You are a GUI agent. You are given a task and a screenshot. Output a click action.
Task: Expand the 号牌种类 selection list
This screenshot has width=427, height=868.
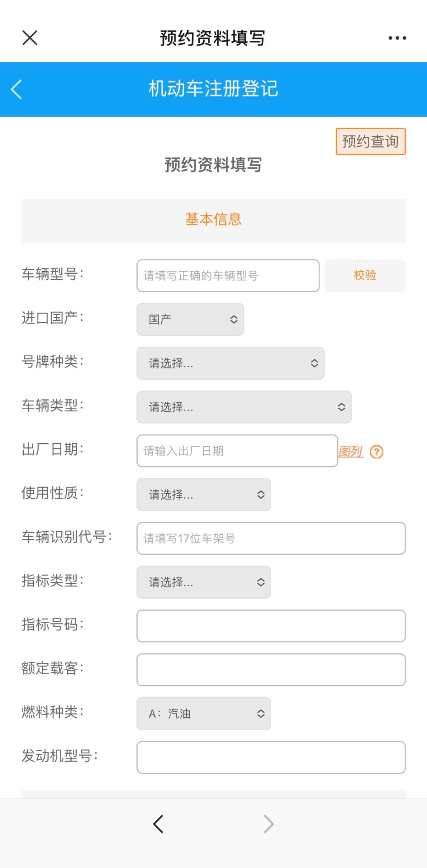pyautogui.click(x=231, y=363)
